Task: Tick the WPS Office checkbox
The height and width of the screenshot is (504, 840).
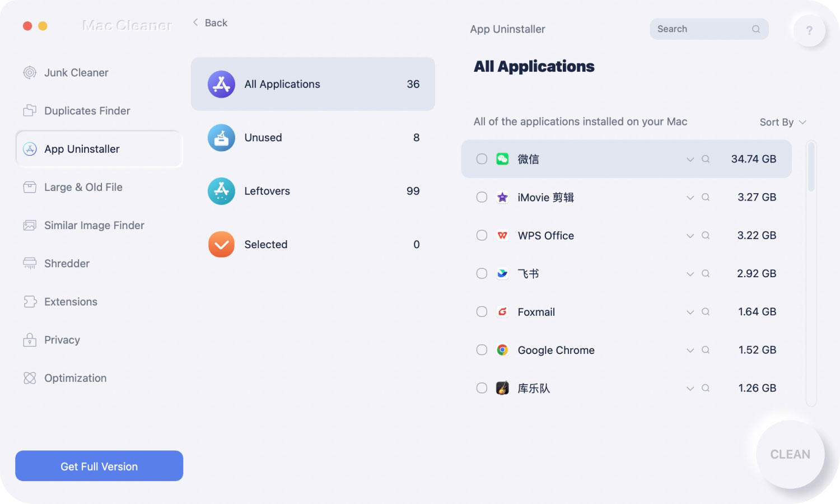Action: (x=482, y=235)
